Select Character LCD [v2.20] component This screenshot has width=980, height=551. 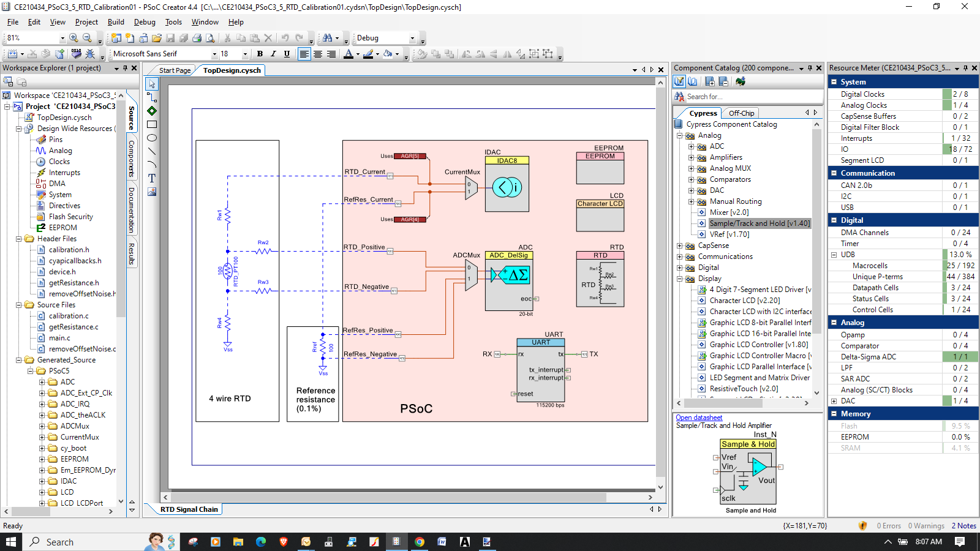tap(745, 301)
